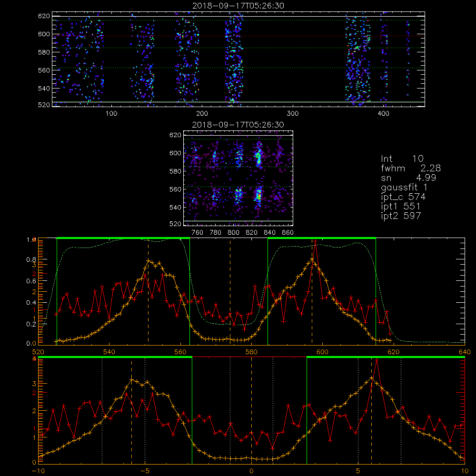The height and width of the screenshot is (476, 476).
Task: Click x-axis label 560 on third profile plot
Action: point(180,352)
